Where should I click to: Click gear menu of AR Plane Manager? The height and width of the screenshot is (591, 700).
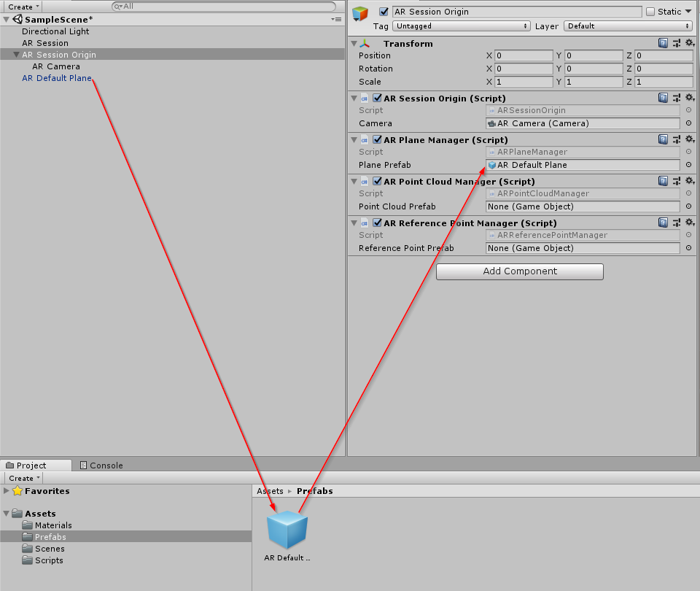pos(689,139)
